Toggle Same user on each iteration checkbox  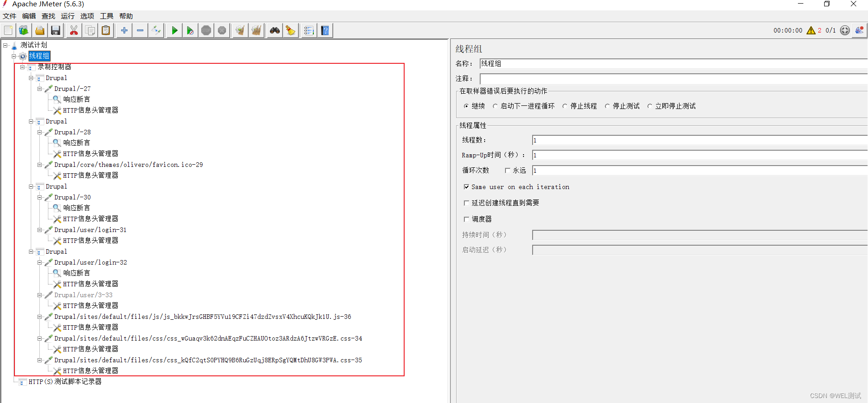(x=466, y=187)
